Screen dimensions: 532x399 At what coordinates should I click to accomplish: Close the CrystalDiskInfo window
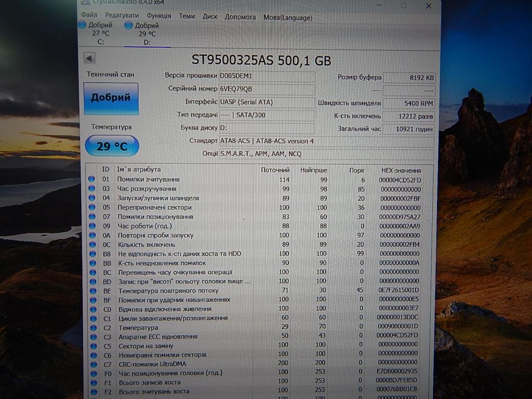(x=429, y=6)
